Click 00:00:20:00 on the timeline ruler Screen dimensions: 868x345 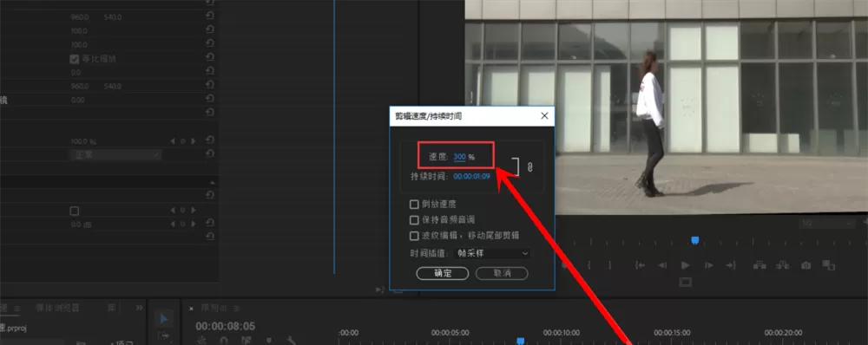click(783, 333)
